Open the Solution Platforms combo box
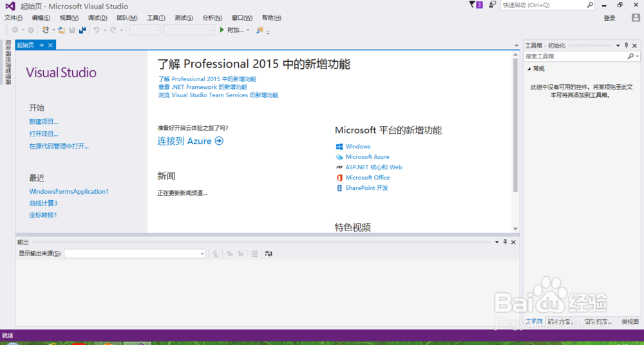Screen dimensions: 644x345 [x=189, y=30]
